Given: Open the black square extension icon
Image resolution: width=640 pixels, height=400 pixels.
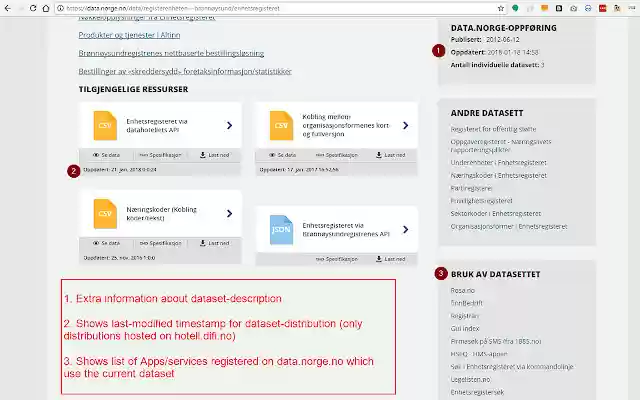Looking at the screenshot, I should click(x=559, y=8).
